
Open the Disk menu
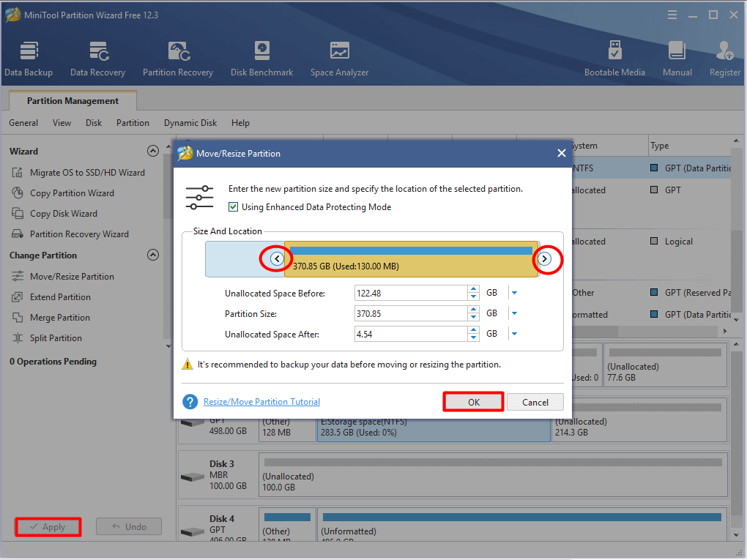[x=94, y=123]
